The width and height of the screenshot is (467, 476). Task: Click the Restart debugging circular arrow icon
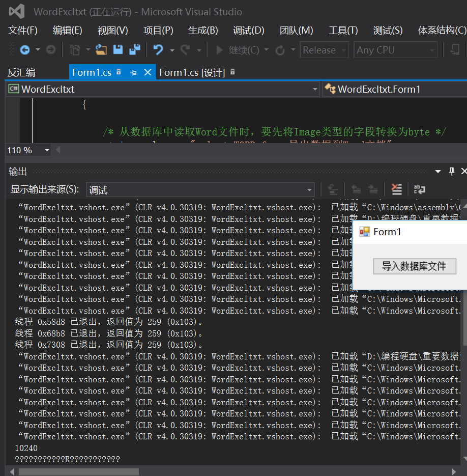[x=280, y=50]
